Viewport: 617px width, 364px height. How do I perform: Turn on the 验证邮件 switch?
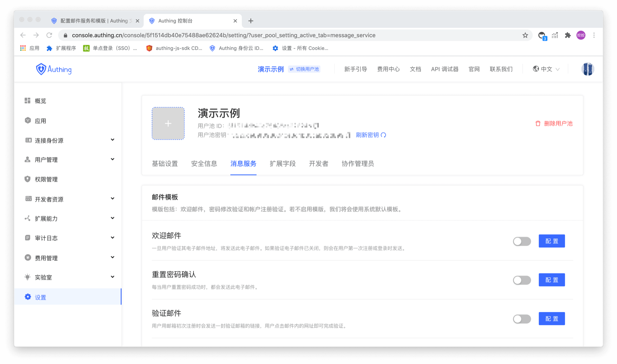(522, 319)
